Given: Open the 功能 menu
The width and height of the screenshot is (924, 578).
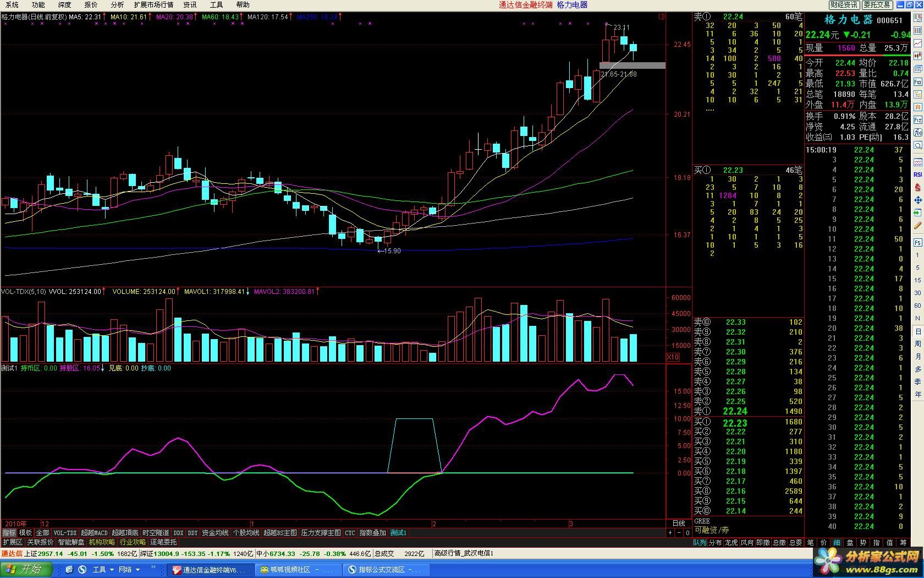Looking at the screenshot, I should pos(38,5).
